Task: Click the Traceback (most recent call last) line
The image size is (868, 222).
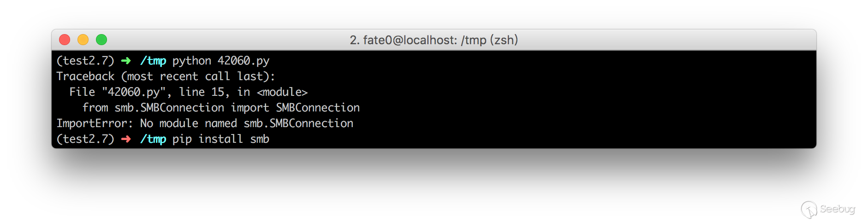Action: pos(166,76)
